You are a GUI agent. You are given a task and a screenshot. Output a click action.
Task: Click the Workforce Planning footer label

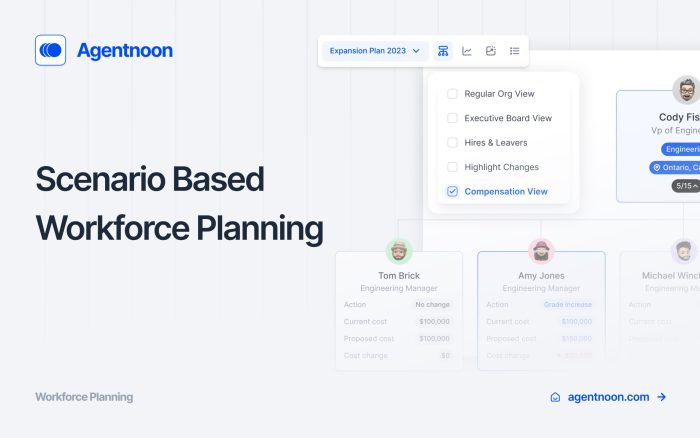tap(84, 397)
